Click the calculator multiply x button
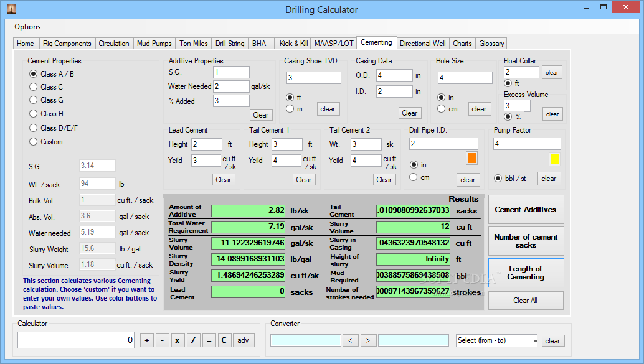This screenshot has height=364, width=644. coord(178,340)
